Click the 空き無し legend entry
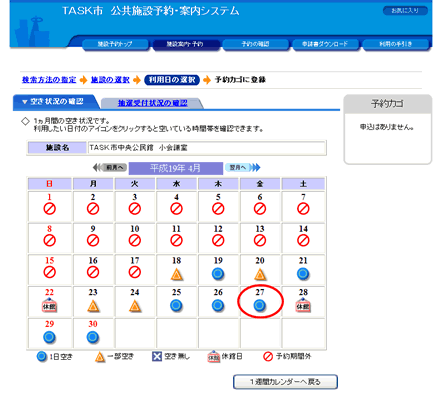440x395 pixels. (171, 357)
